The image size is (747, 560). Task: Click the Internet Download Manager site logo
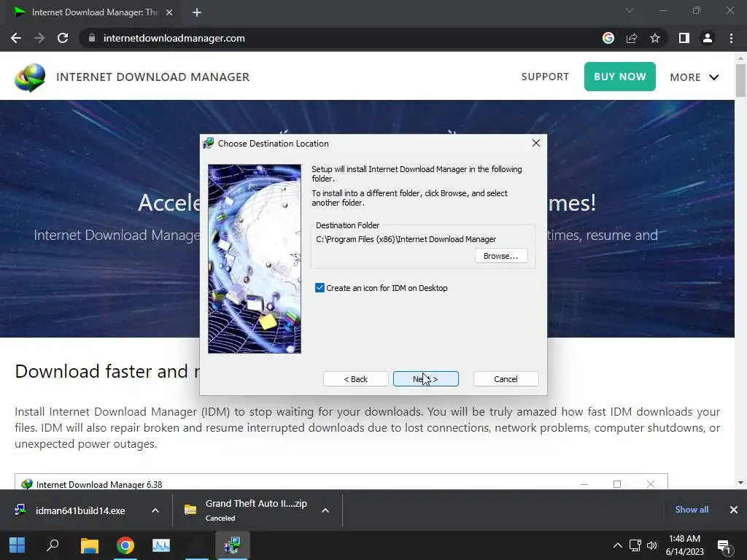30,77
